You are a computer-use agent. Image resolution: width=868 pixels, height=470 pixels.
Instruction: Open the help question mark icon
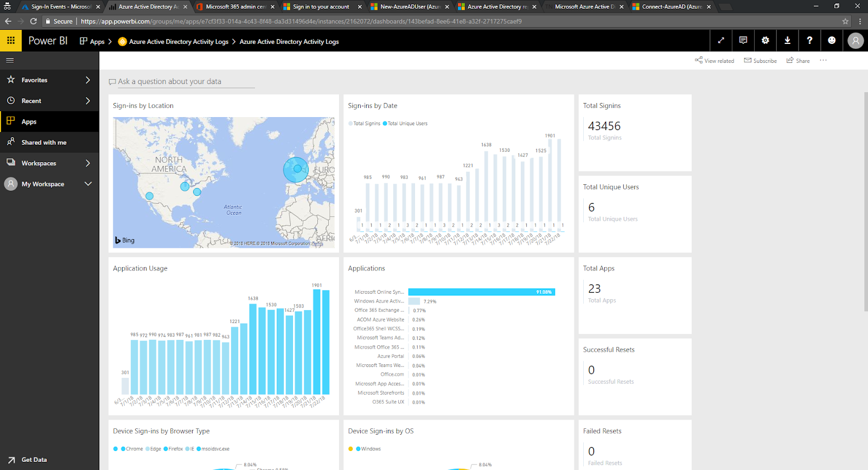809,41
